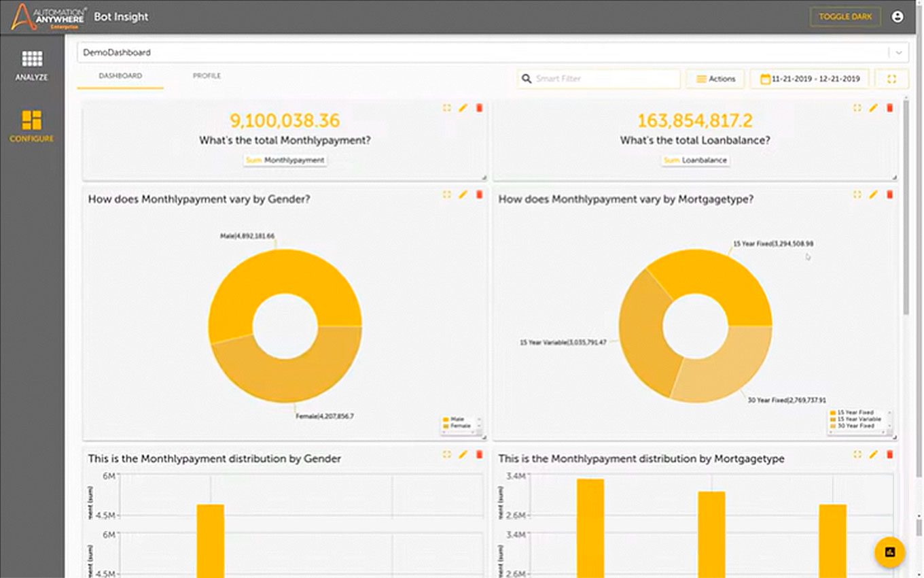Click the floating chart button at bottom right
Viewport: 924px width, 578px height.
[889, 552]
